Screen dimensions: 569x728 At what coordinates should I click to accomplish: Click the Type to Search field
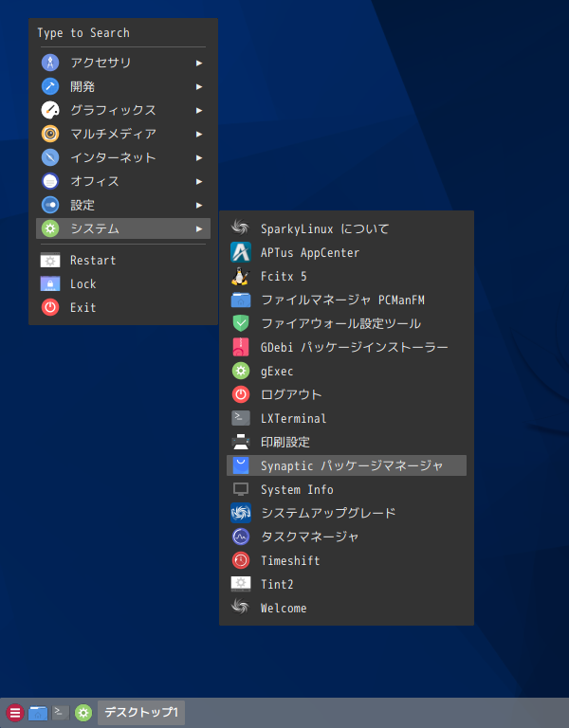[x=123, y=33]
